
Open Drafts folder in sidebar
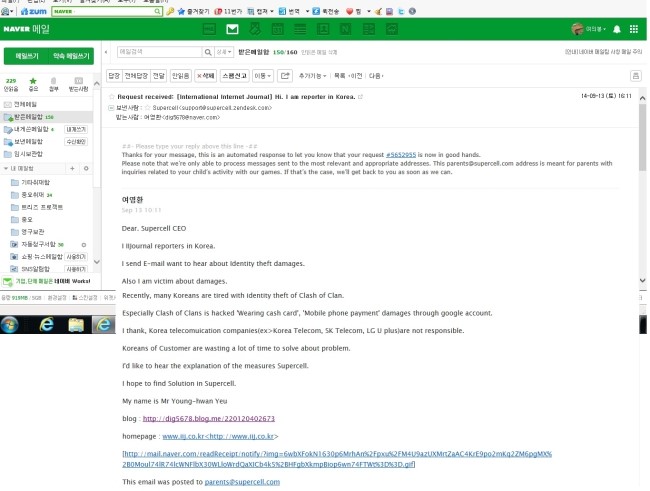pos(28,154)
